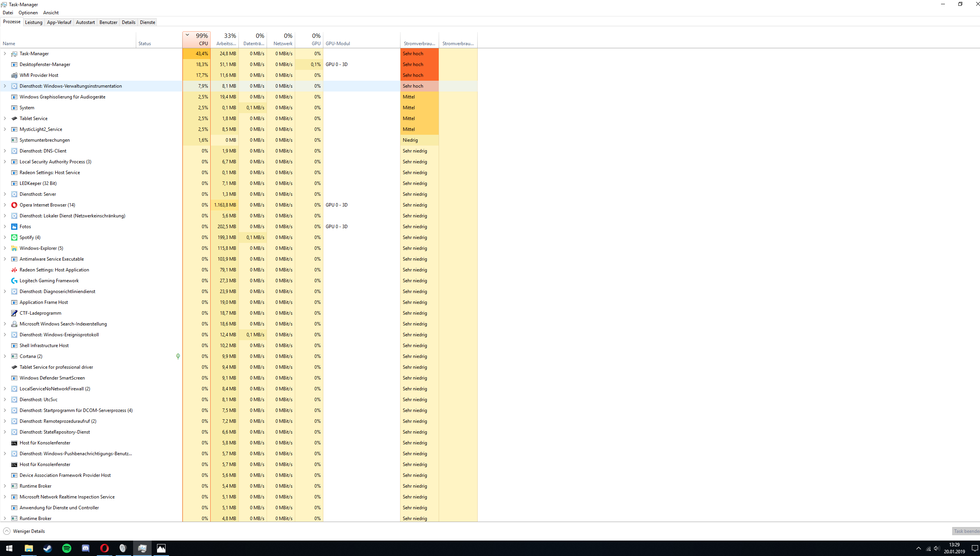Click the Opera Internet Browser process icon
Image resolution: width=980 pixels, height=556 pixels.
pos(14,205)
